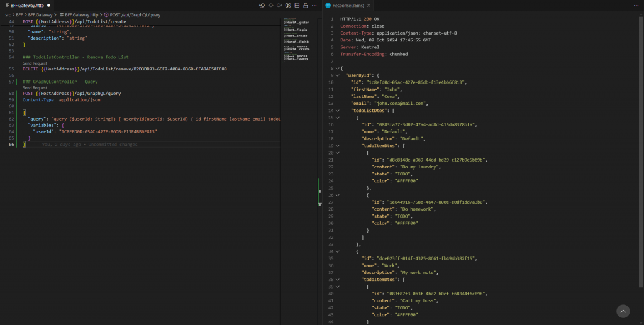Click response pane vertical scrollbar
The height and width of the screenshot is (325, 644).
[x=641, y=152]
